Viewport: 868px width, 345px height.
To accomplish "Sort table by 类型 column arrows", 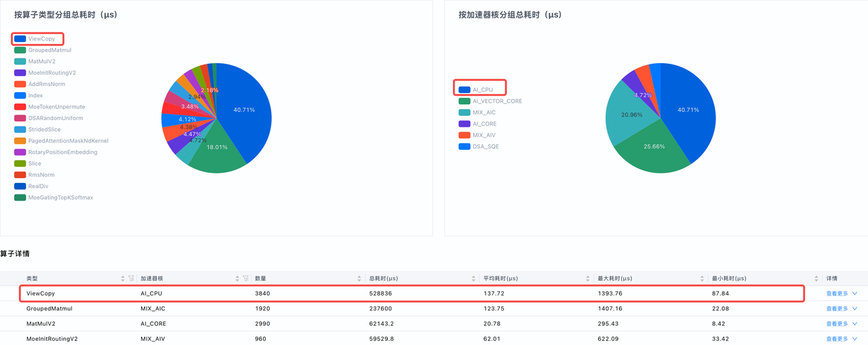I will tap(123, 279).
